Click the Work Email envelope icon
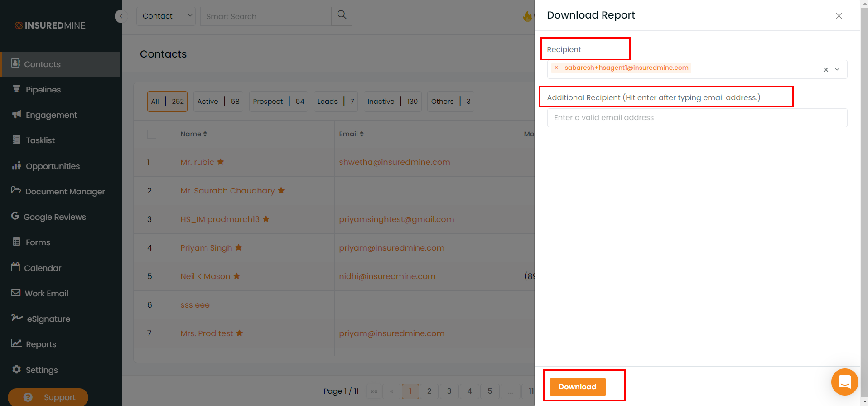The width and height of the screenshot is (868, 406). (x=16, y=293)
